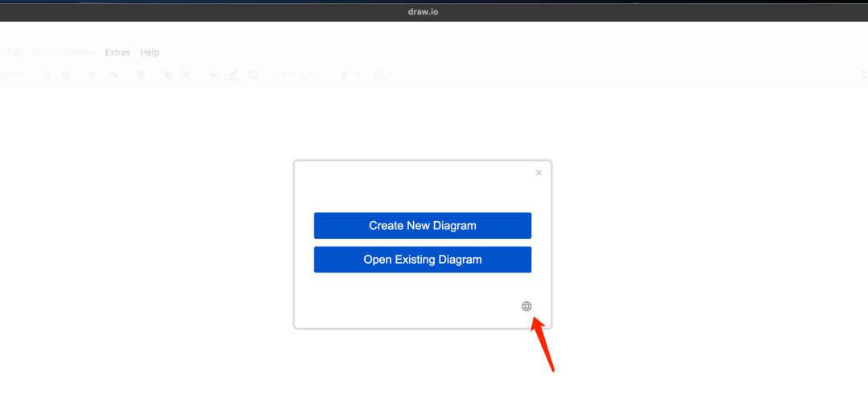The height and width of the screenshot is (402, 868).
Task: Click the Open Existing Diagram button
Action: tap(423, 259)
